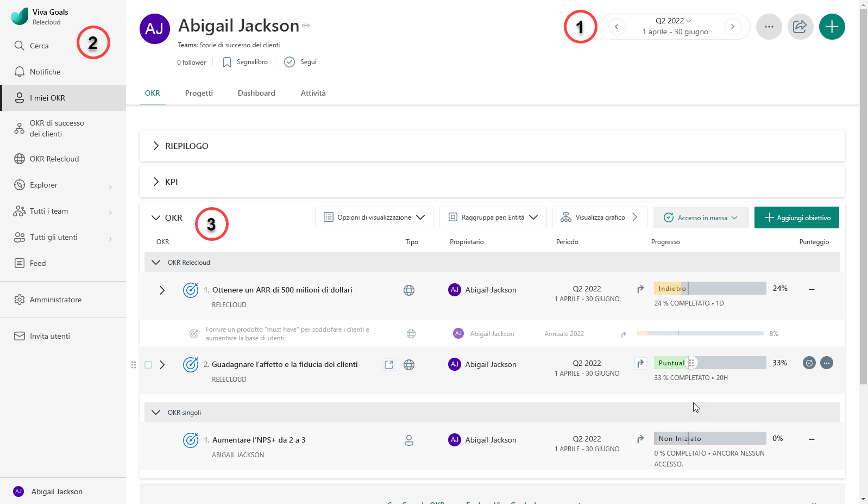Click alignment arrow for Ottenere un ARR
This screenshot has height=504, width=868.
640,289
